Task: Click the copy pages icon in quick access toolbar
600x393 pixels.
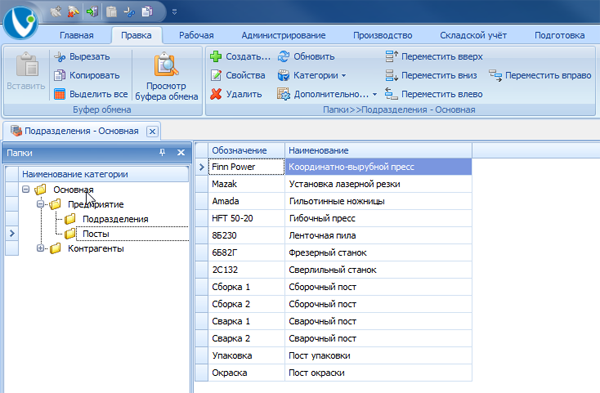Action: click(x=147, y=12)
